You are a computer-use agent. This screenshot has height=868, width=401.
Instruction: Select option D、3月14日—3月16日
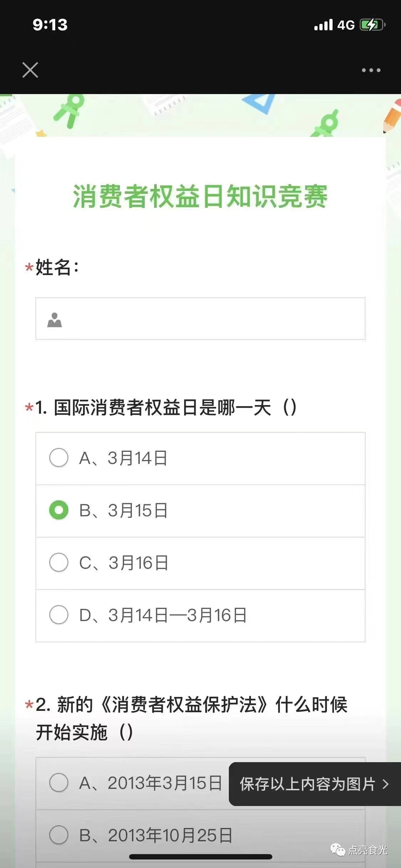point(59,615)
